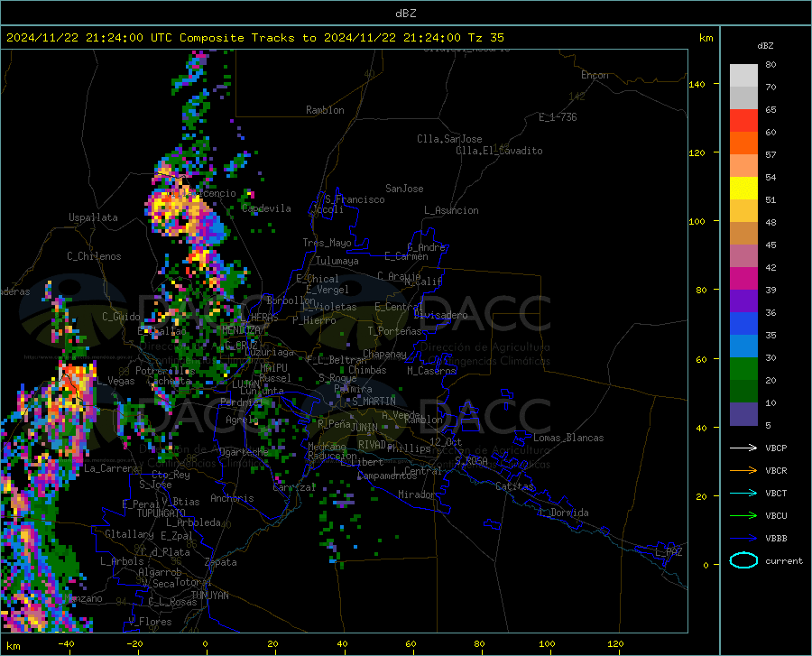Select the bright green 20-30 dBZ swatch
The image size is (812, 656).
point(743,369)
